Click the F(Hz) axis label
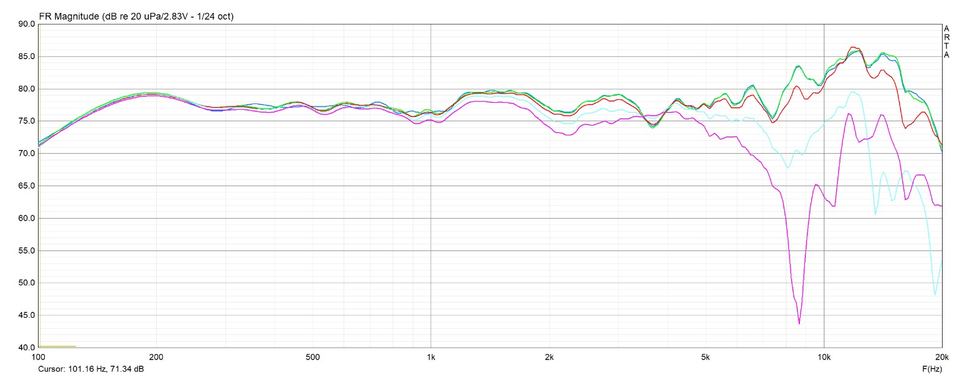Viewport: 980px width, 376px height. click(x=932, y=369)
